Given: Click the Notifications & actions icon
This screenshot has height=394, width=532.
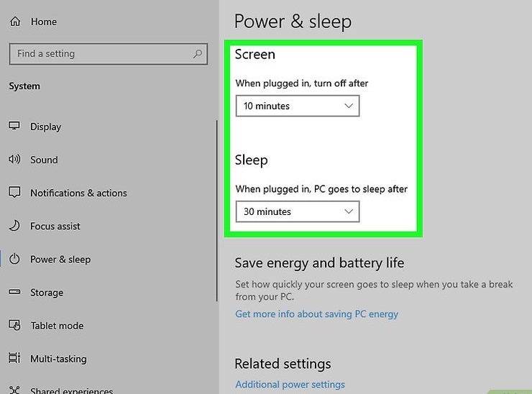Looking at the screenshot, I should point(14,192).
